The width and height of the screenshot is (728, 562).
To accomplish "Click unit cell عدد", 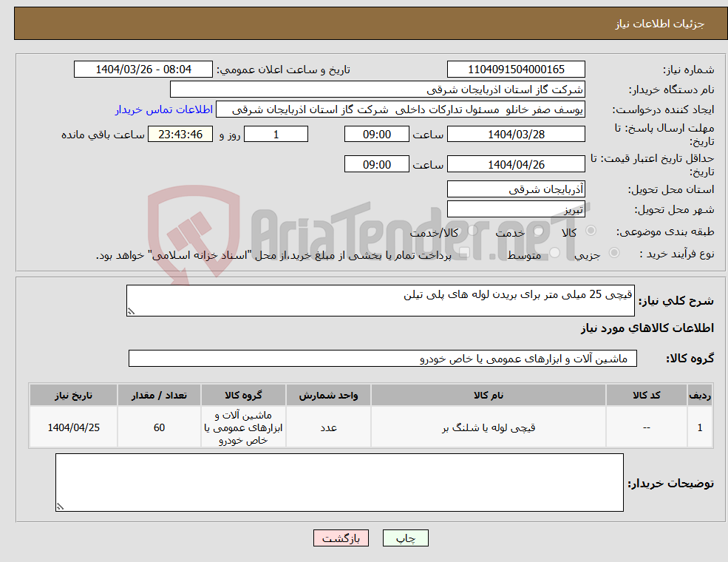I will click(x=328, y=427).
